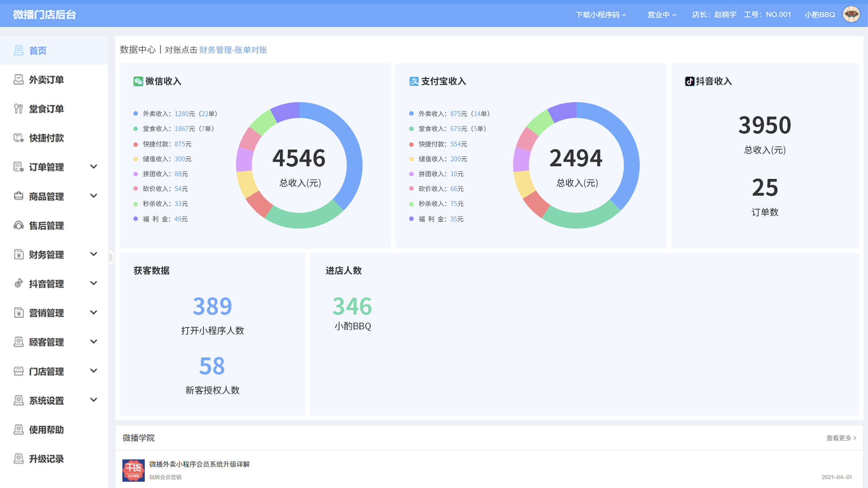
Task: Expand the 商品管理 chevron
Action: [x=94, y=196]
